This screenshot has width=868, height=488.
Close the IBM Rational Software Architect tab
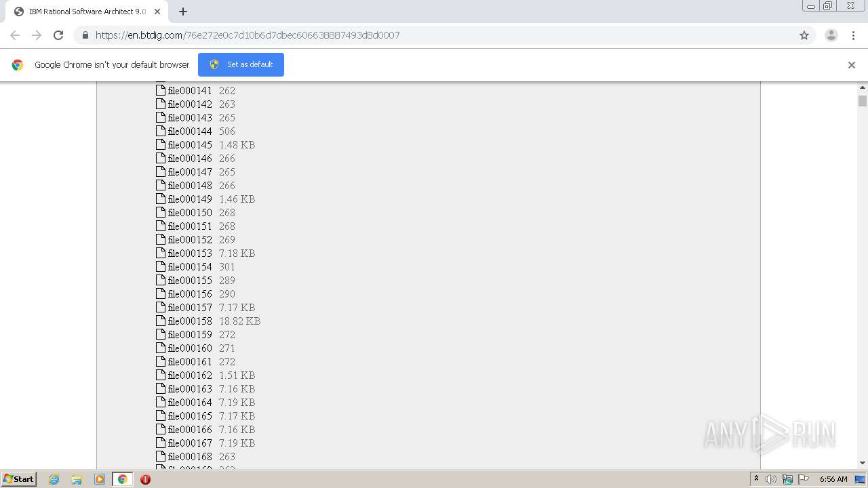[x=157, y=12]
